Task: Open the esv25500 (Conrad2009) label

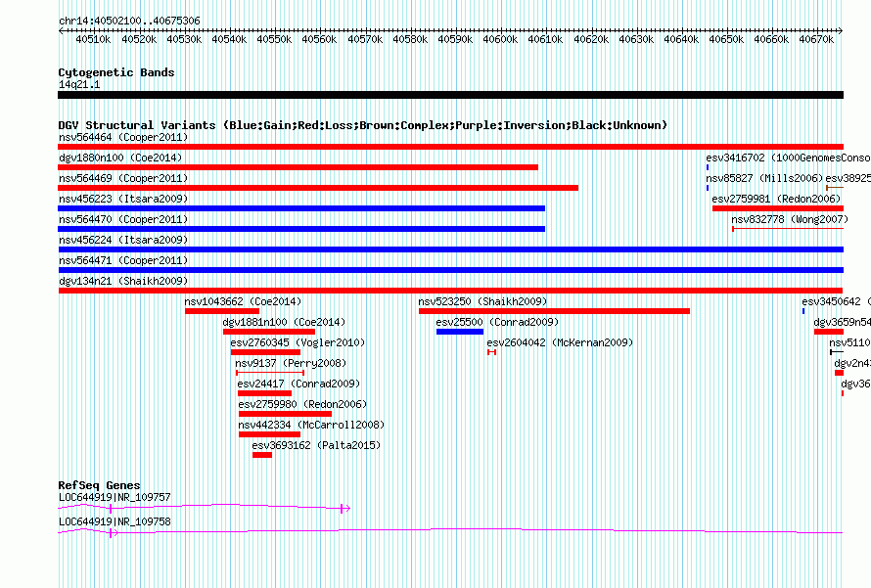Action: pos(497,322)
